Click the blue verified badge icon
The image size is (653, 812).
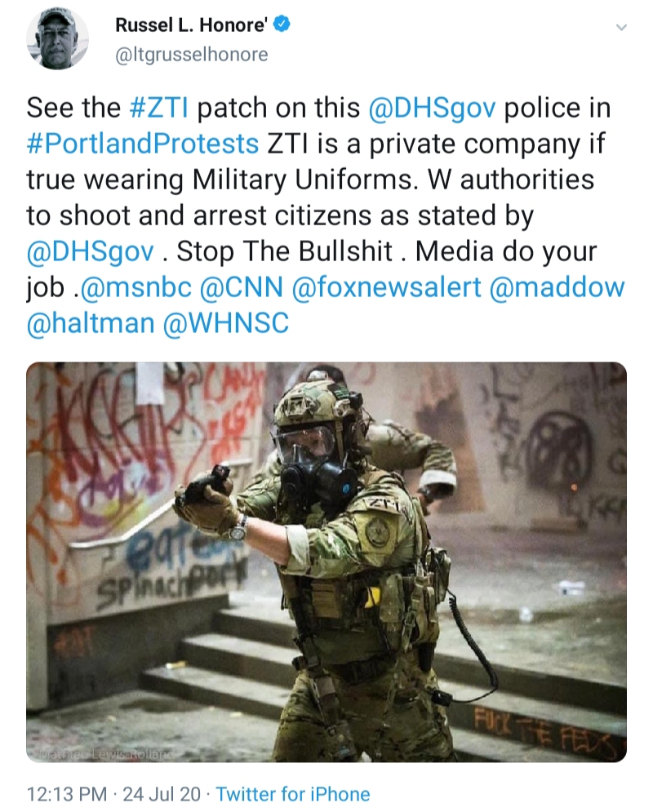click(282, 24)
